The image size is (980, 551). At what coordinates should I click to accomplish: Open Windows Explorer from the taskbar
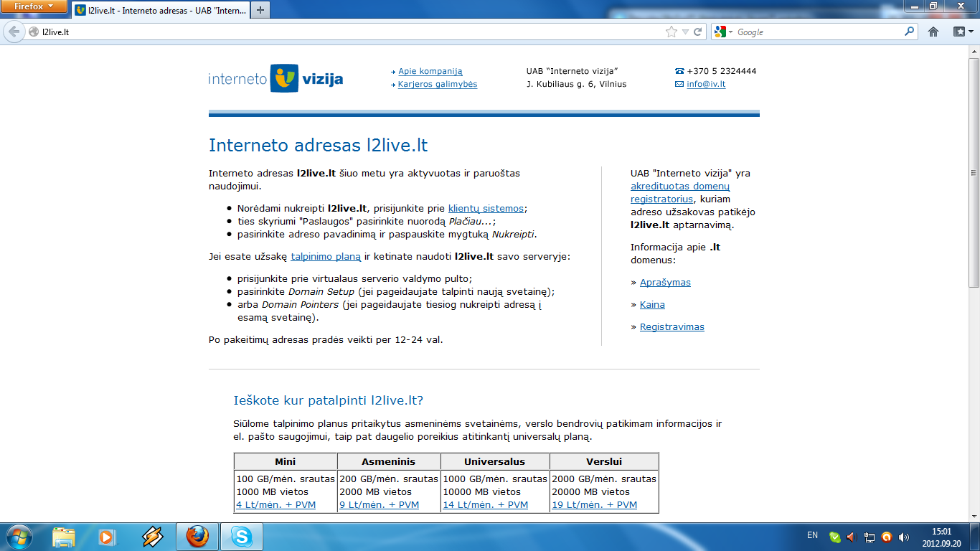[63, 537]
